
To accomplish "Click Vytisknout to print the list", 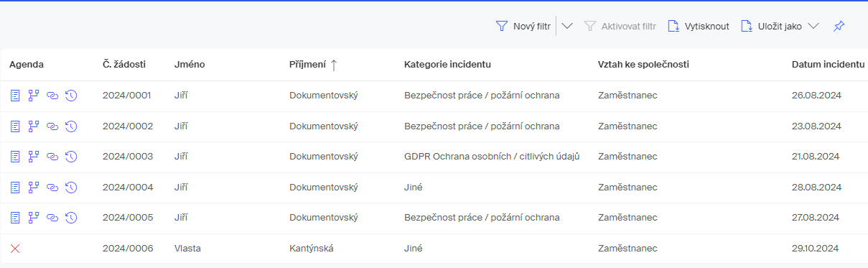I will point(699,27).
